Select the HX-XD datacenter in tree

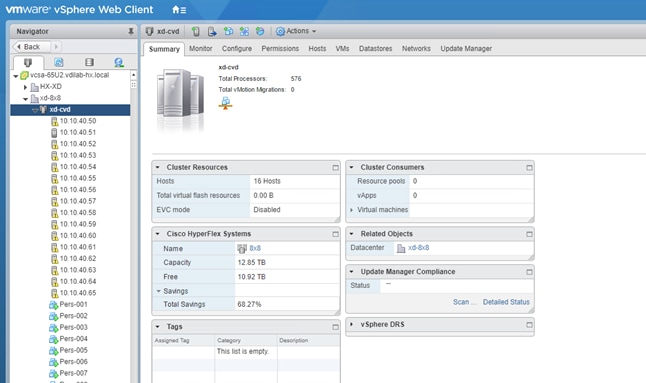[x=51, y=86]
